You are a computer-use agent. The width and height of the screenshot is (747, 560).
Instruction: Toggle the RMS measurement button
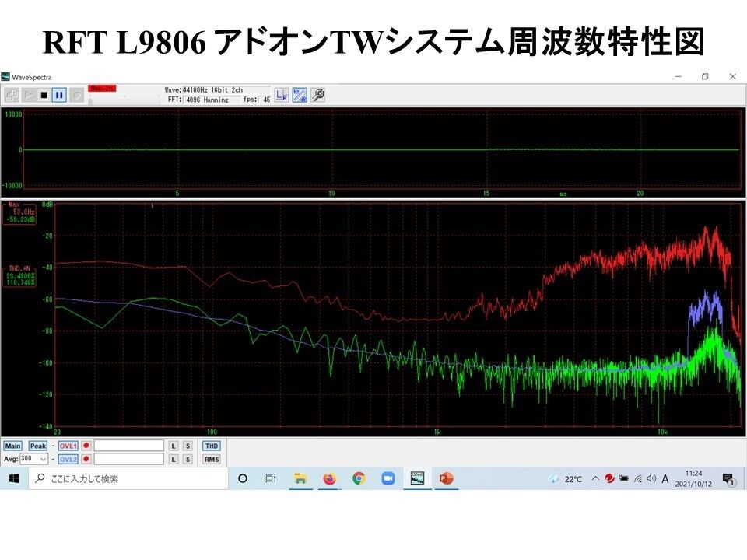[x=211, y=460]
